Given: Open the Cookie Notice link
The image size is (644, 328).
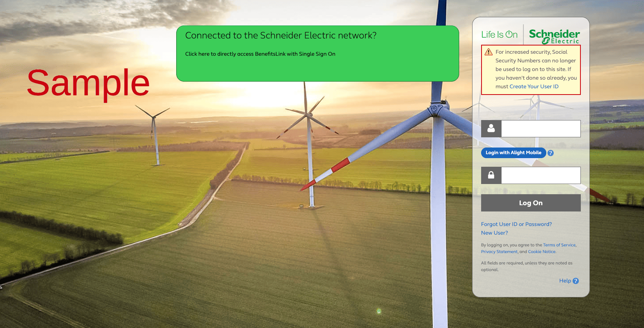Looking at the screenshot, I should [542, 251].
